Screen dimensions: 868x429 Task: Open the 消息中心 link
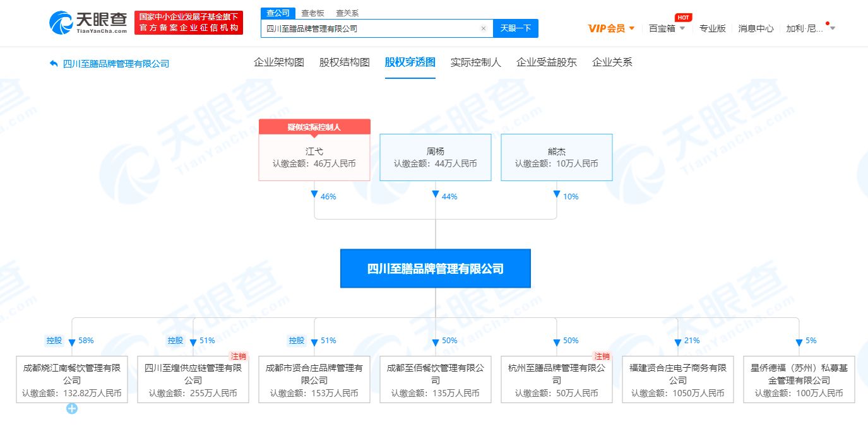756,28
